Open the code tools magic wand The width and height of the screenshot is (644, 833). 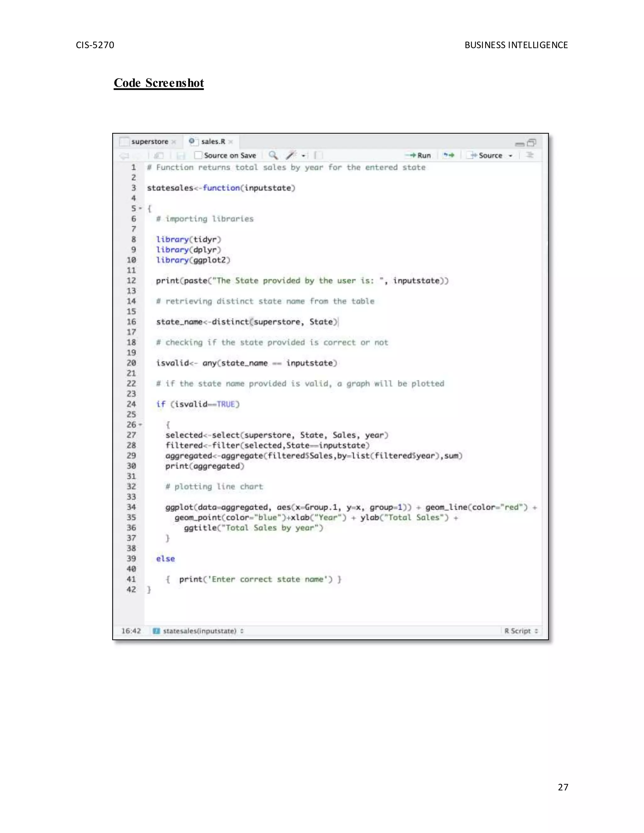291,155
